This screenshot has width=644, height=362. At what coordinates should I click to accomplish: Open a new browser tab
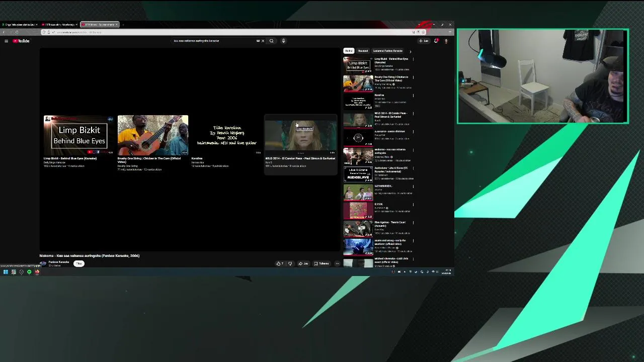(x=123, y=25)
